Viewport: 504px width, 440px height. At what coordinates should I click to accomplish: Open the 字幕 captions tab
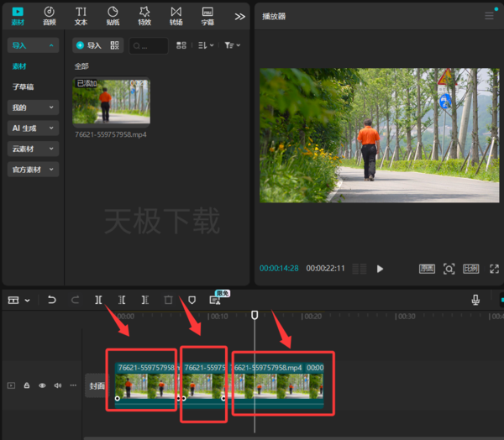click(207, 16)
